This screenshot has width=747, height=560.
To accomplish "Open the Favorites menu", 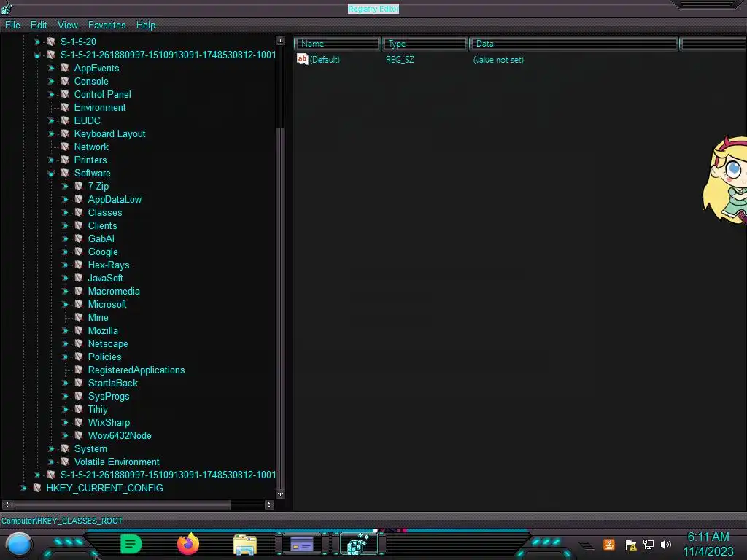I will [107, 26].
